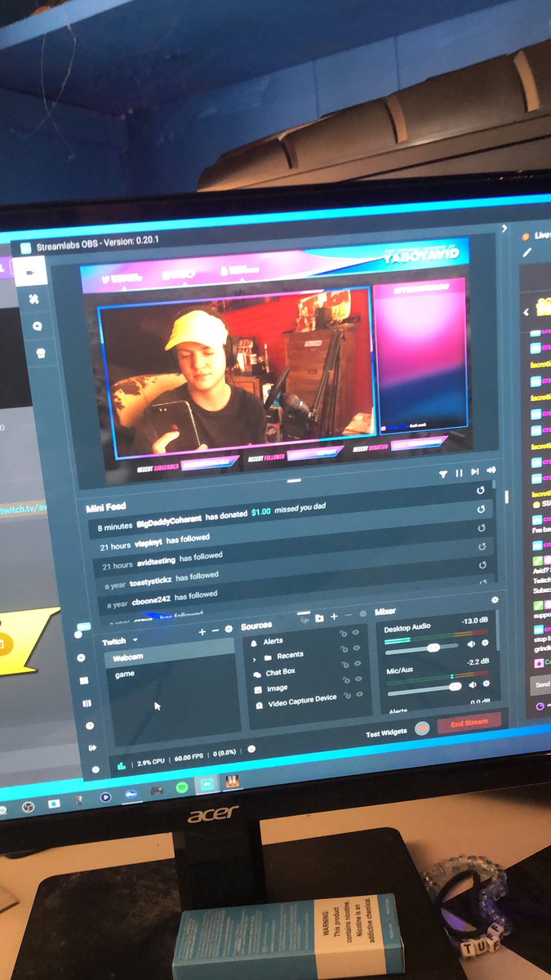Screen dimensions: 551x980
Task: Open OBS icon in the taskbar
Action: (x=27, y=807)
